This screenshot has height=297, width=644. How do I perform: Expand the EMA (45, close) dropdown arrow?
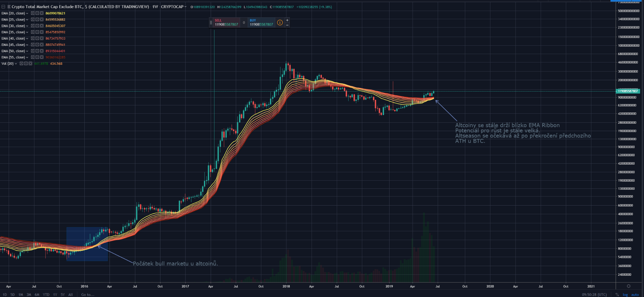pyautogui.click(x=27, y=45)
